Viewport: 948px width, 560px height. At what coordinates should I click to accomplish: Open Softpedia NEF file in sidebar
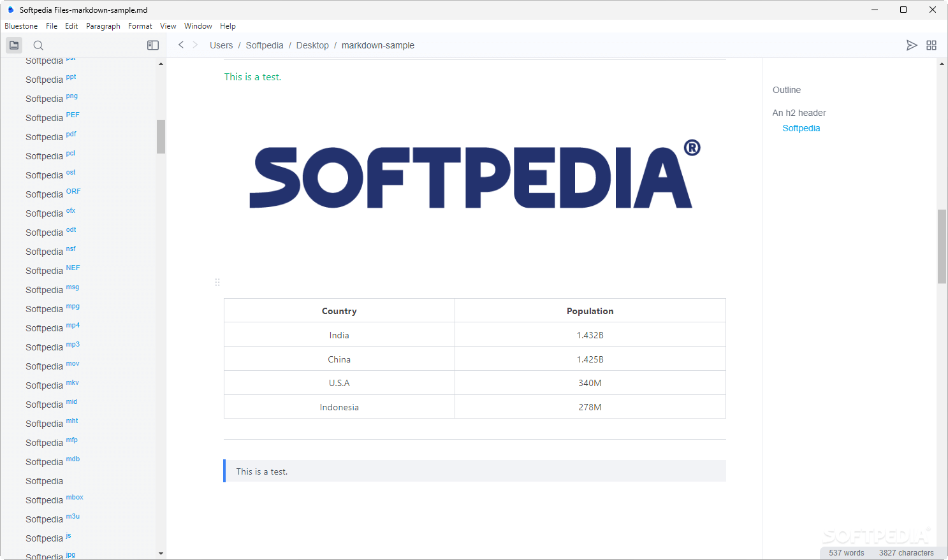(53, 270)
